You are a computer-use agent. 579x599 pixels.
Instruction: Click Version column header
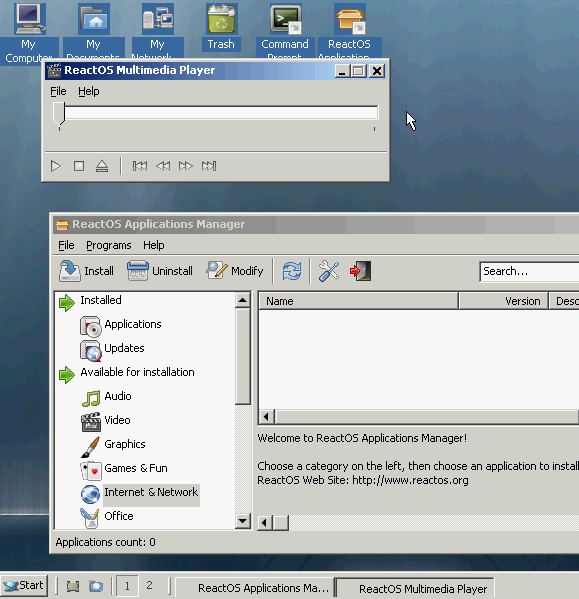(x=503, y=301)
